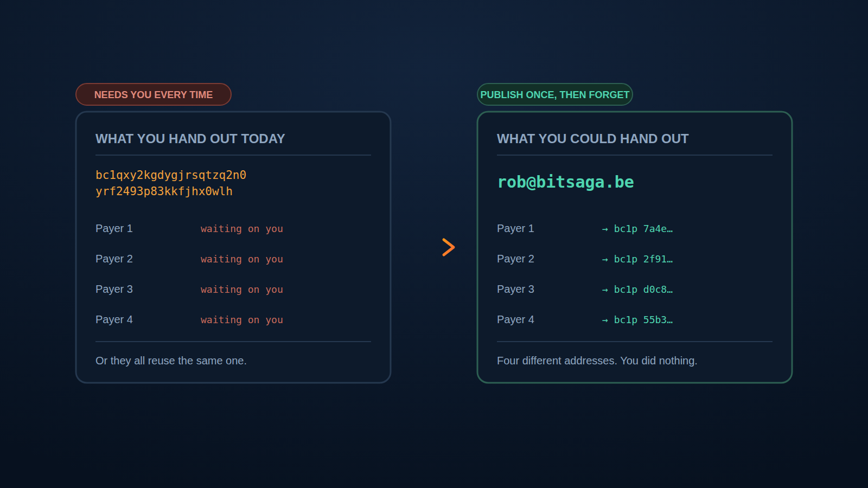Click 'Four different addresses. You did nothing.'
Image resolution: width=868 pixels, height=488 pixels.
point(597,361)
